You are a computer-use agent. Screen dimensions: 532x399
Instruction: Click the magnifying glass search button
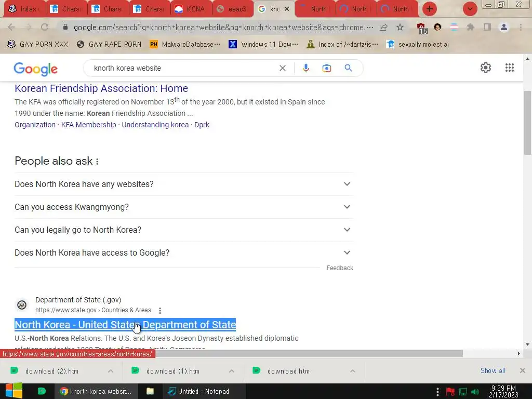click(348, 68)
